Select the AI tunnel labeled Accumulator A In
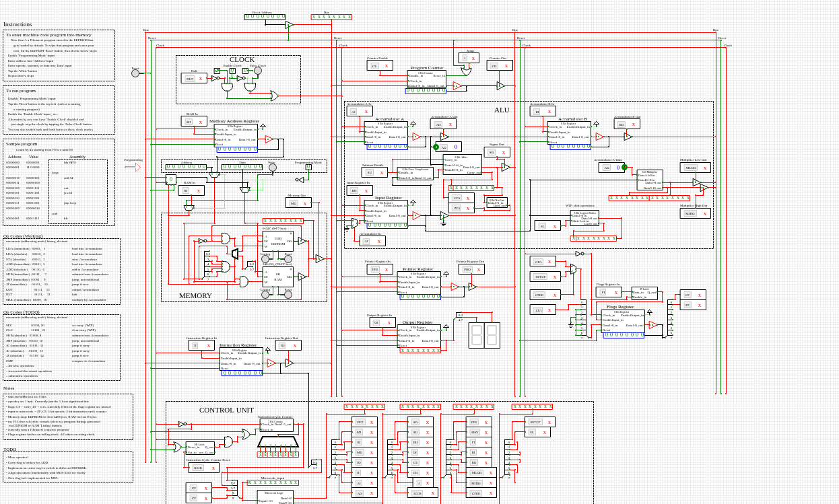Image resolution: width=839 pixels, height=504 pixels. pos(360,112)
